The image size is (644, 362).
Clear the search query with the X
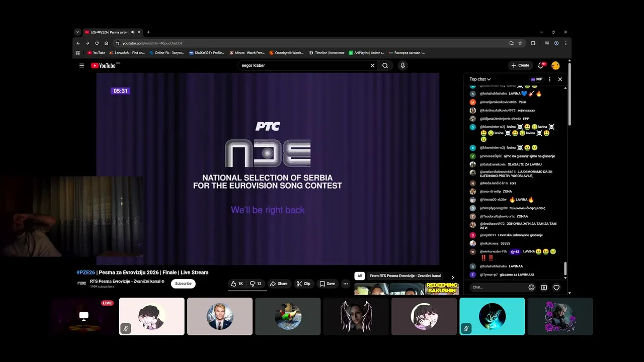click(373, 65)
